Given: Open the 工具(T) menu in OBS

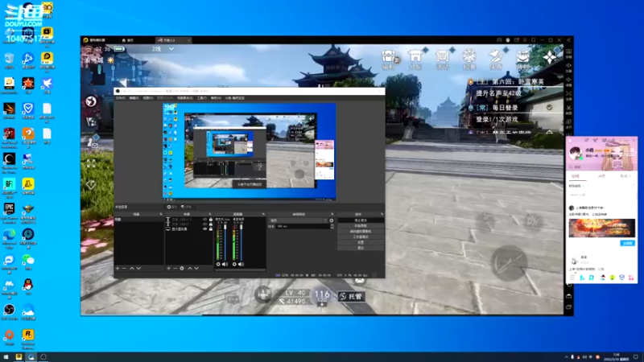Looking at the screenshot, I should coord(202,98).
